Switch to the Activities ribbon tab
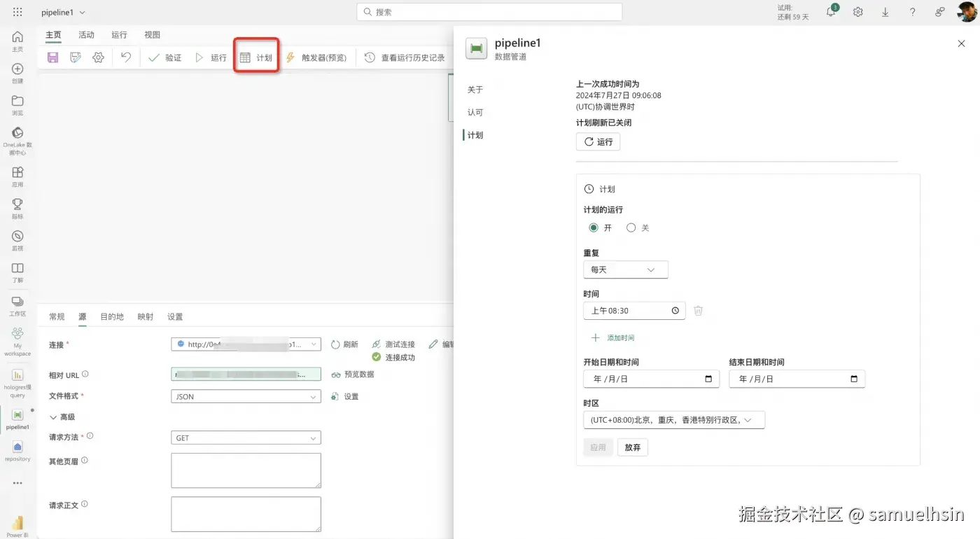This screenshot has height=539, width=980. pyautogui.click(x=86, y=35)
